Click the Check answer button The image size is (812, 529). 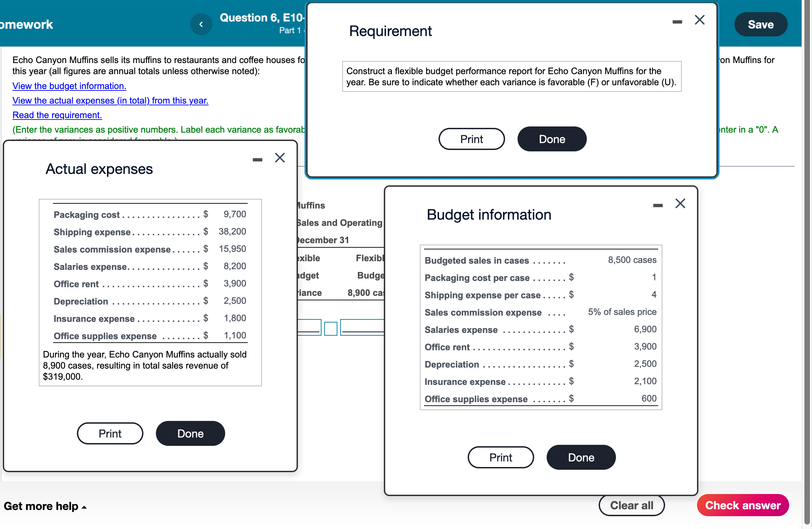click(743, 505)
